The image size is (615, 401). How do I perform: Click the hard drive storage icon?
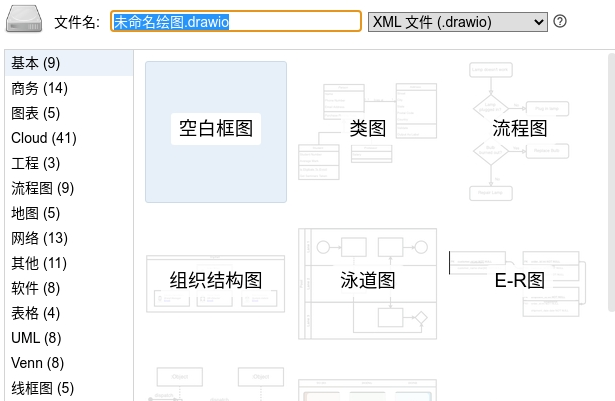[24, 19]
